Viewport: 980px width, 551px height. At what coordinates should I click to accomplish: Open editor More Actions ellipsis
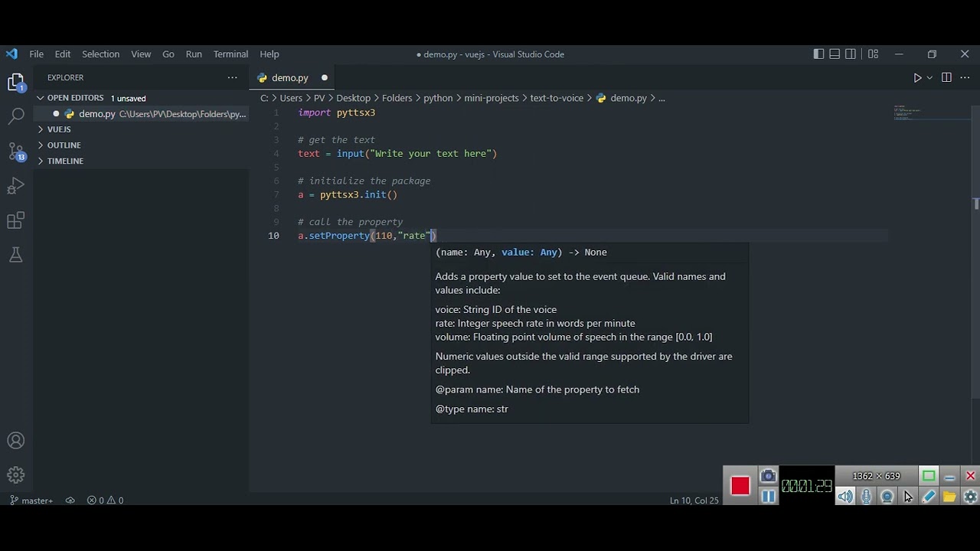965,78
